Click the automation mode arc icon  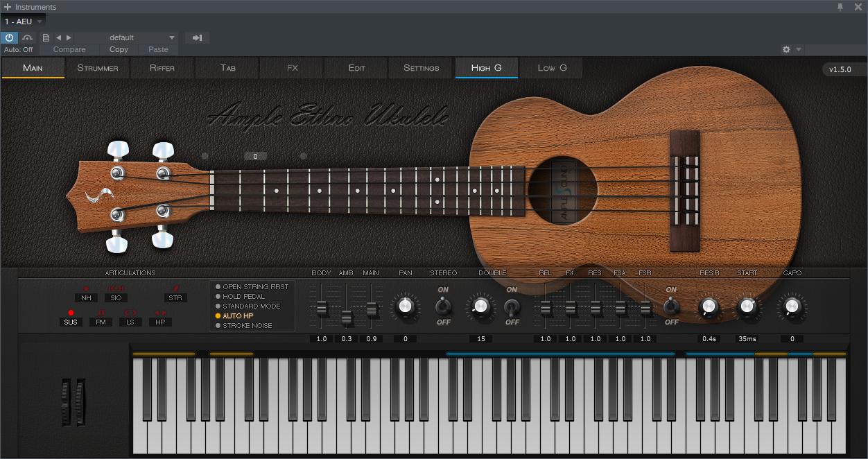click(x=28, y=37)
